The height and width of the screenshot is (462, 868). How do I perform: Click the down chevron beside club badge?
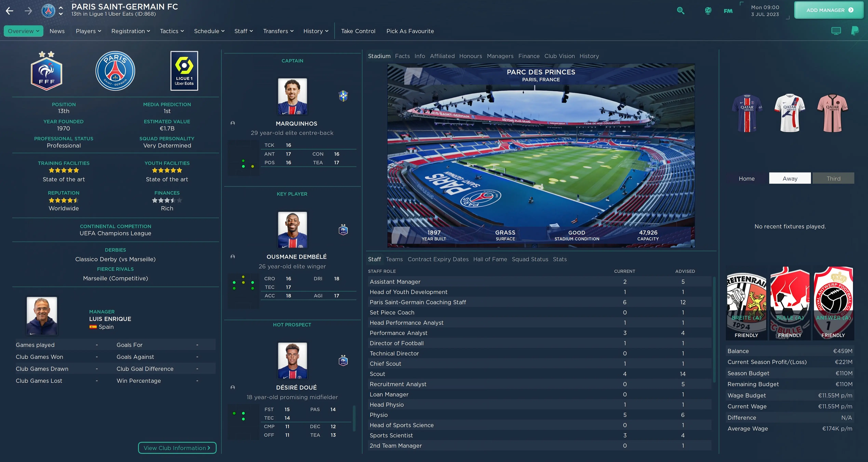(61, 14)
